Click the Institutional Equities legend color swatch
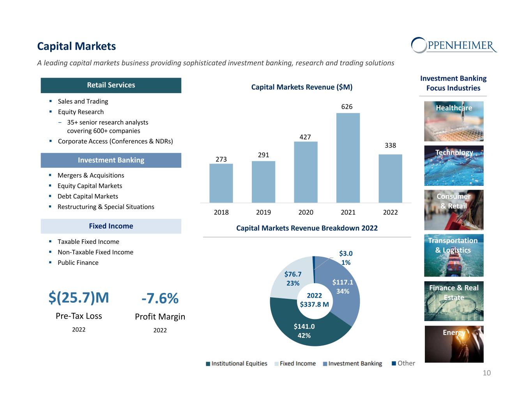This screenshot has width=532, height=411. (x=208, y=364)
